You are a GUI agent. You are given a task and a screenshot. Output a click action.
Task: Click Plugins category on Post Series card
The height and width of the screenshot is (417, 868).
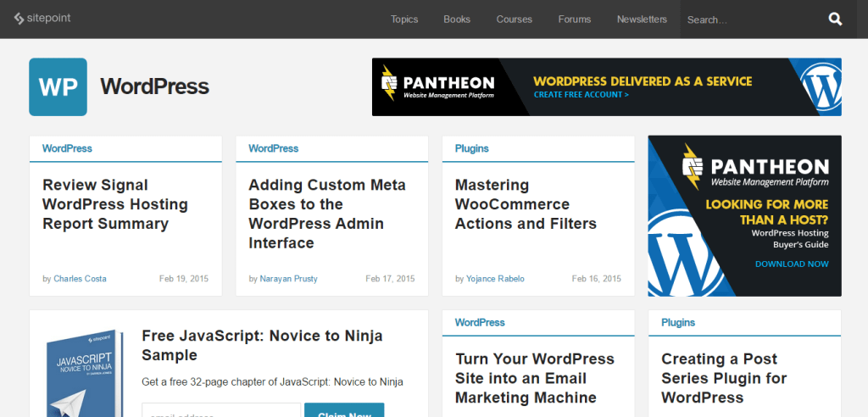tap(678, 322)
